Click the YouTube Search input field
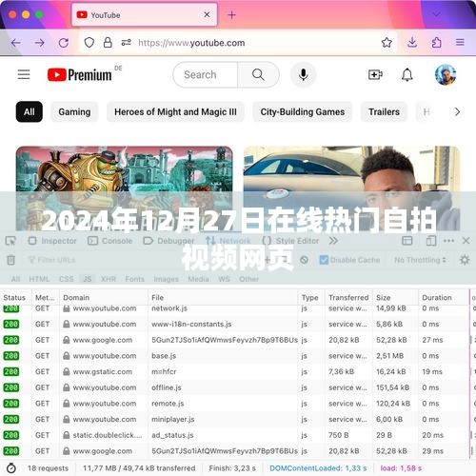Image resolution: width=476 pixels, height=476 pixels. click(x=206, y=75)
